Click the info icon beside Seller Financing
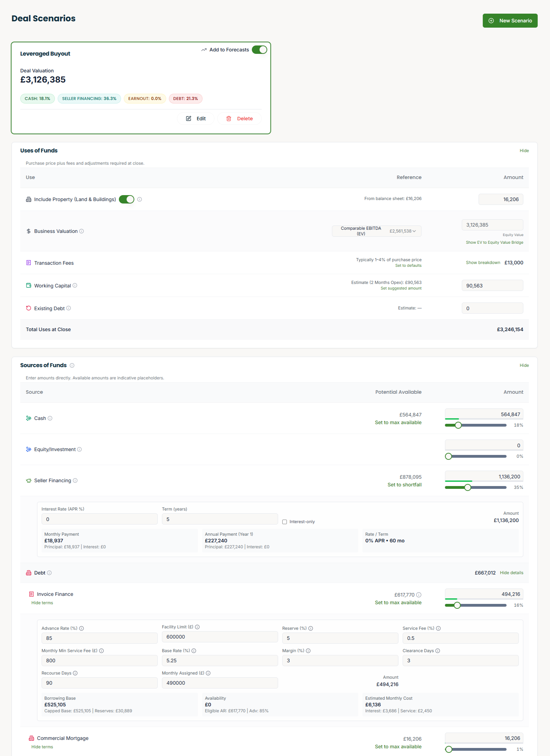Viewport: 550px width, 756px height. (x=75, y=480)
